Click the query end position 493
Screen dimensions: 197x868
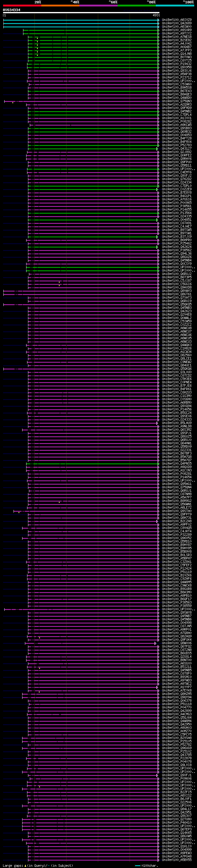point(155,15)
